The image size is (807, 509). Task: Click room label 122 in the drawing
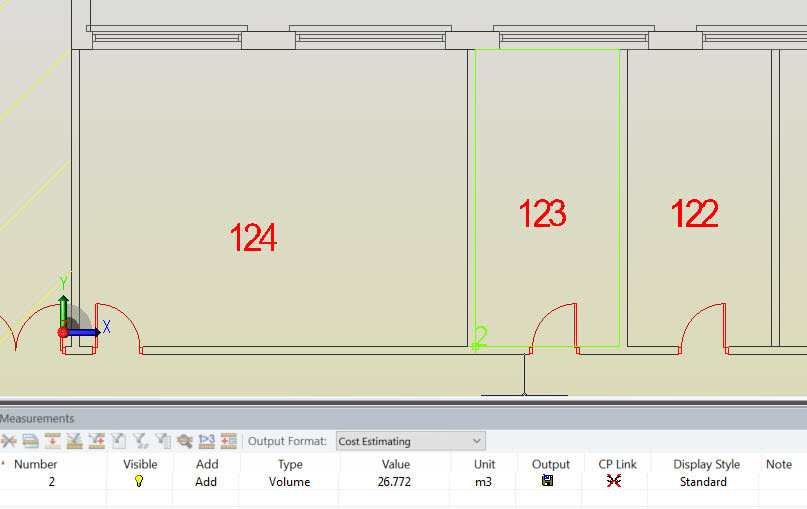click(x=695, y=214)
